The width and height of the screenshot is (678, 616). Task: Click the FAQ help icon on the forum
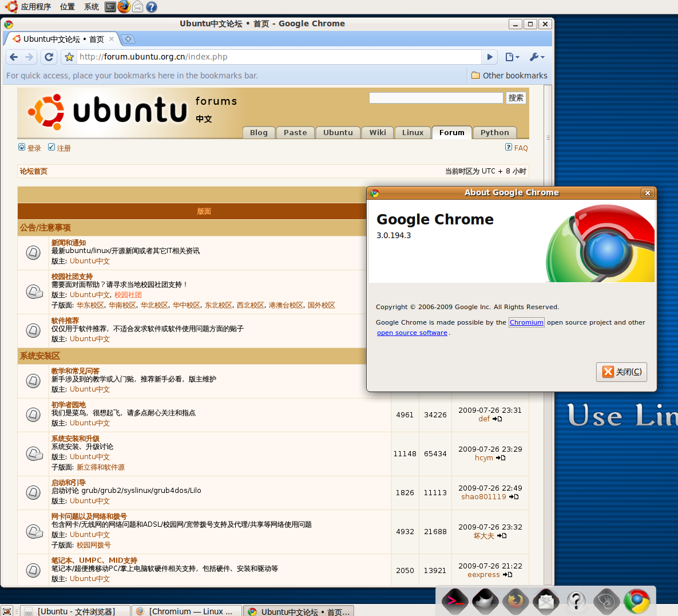pos(509,147)
